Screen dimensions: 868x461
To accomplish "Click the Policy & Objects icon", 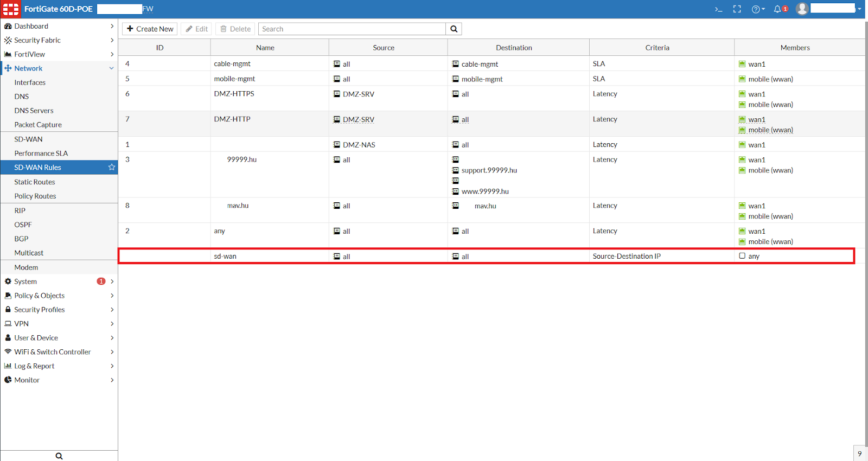I will (x=8, y=296).
